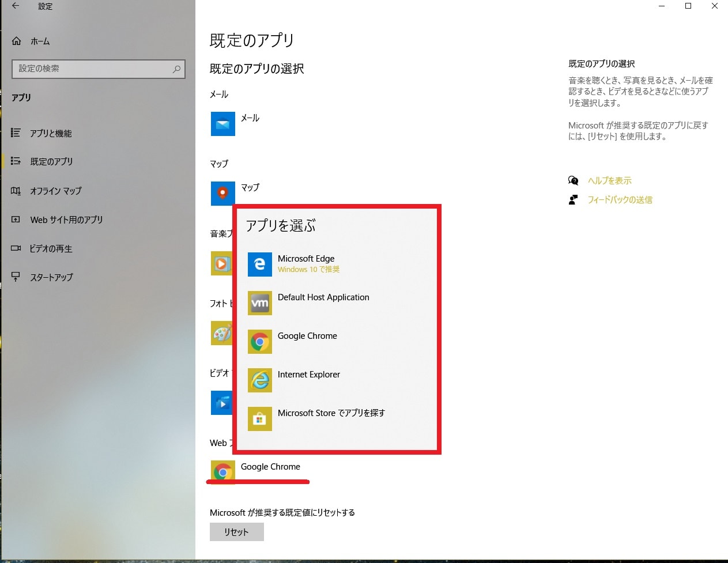Minimize the Settings window

[662, 6]
